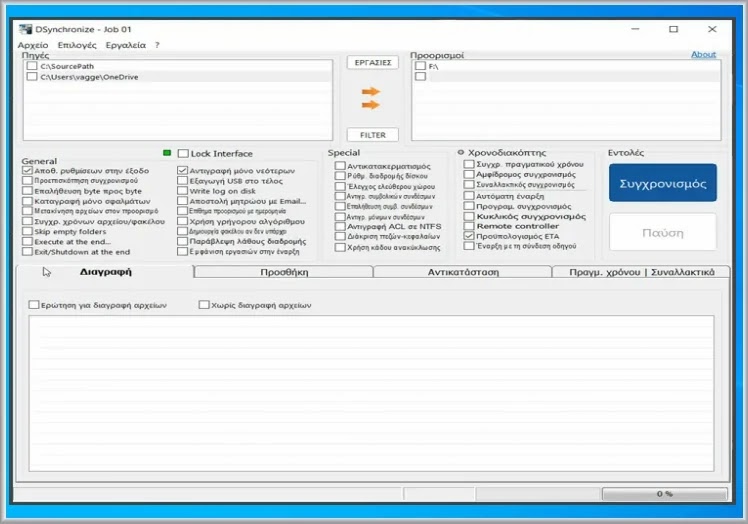Enable Διάκριση πεζών-κεφαλαίων checkbox
Screen dimensions: 748x524
tap(340, 236)
